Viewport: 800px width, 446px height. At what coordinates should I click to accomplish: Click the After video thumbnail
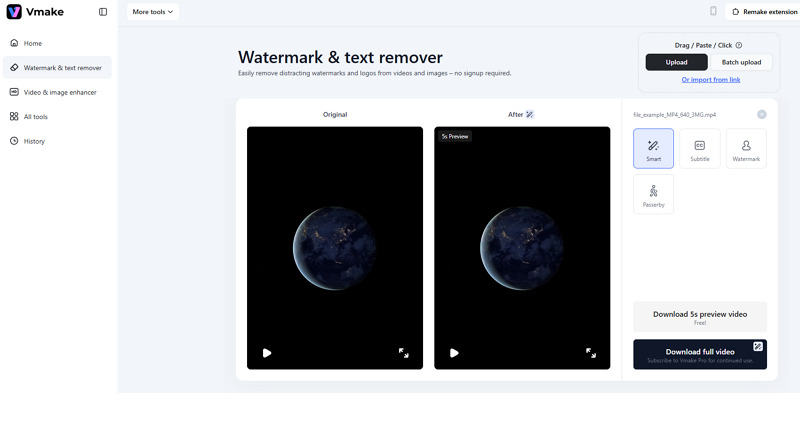tap(522, 248)
